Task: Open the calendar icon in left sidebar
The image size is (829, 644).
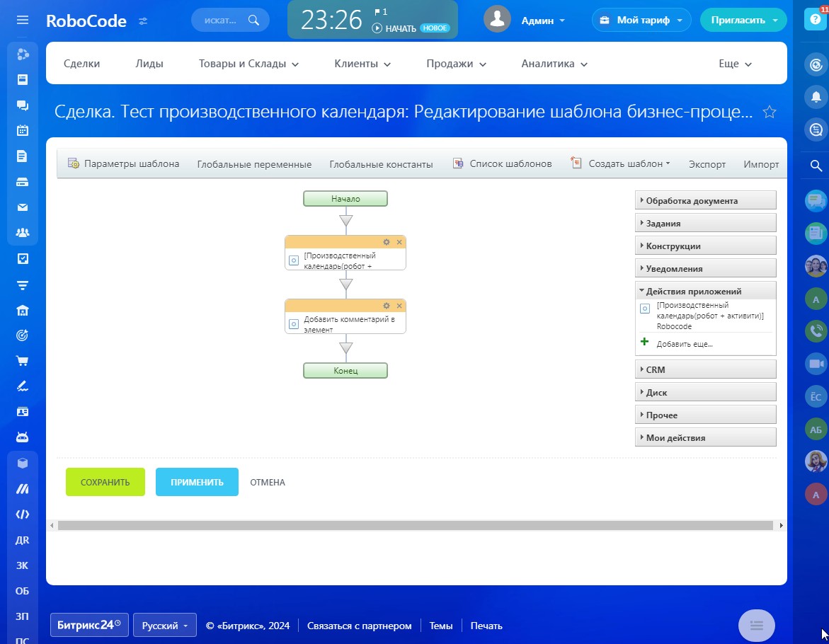Action: tap(22, 130)
